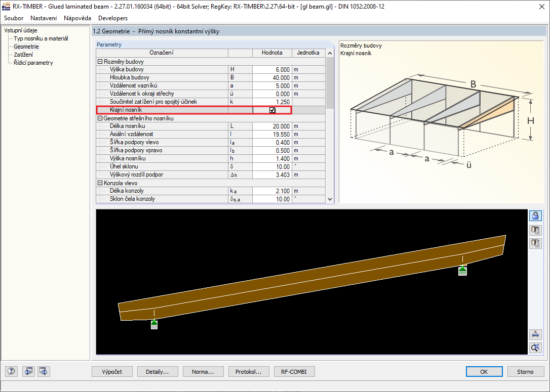The width and height of the screenshot is (550, 392).
Task: Open the Soubor menu
Action: click(13, 18)
